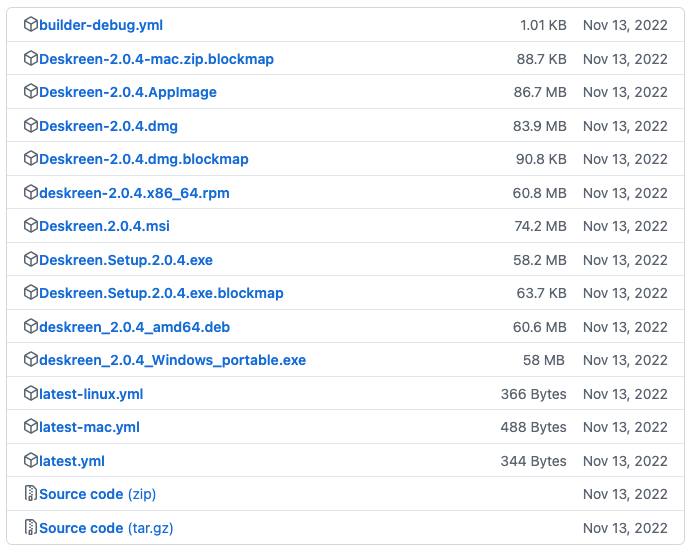Click the 90.8 KB size value

[541, 159]
